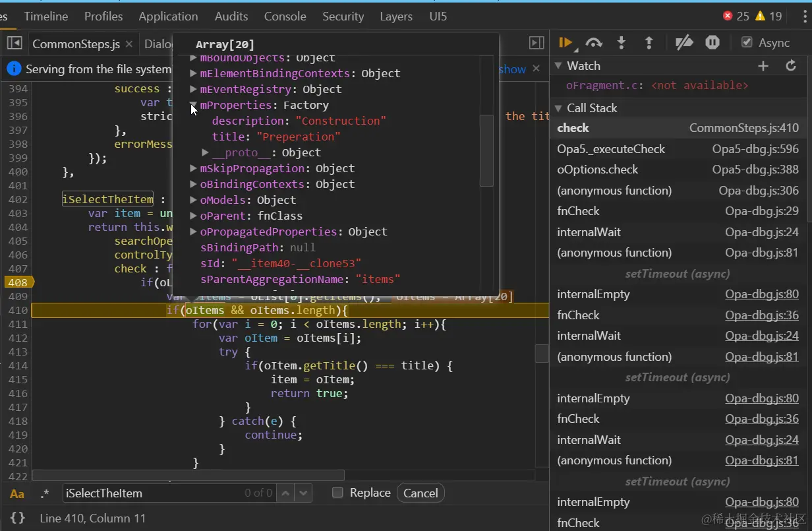Expand oParent fnClass node
This screenshot has width=812, height=531.
(193, 216)
